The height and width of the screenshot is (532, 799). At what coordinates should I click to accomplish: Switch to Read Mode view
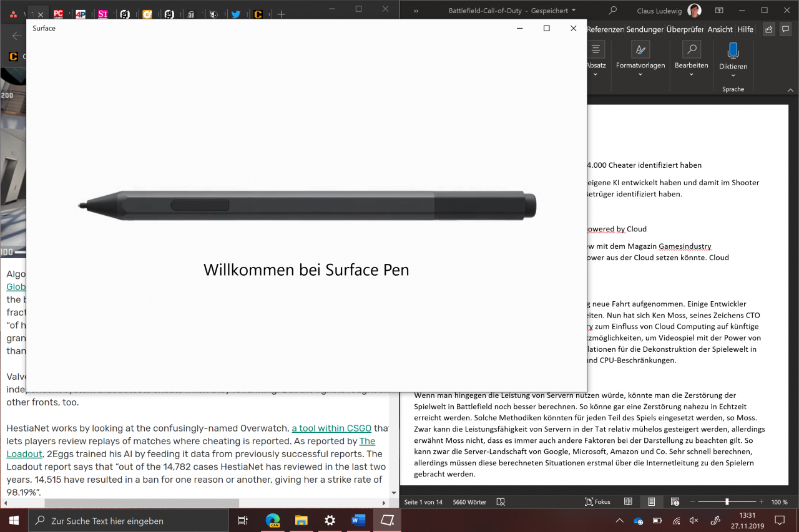pos(628,501)
